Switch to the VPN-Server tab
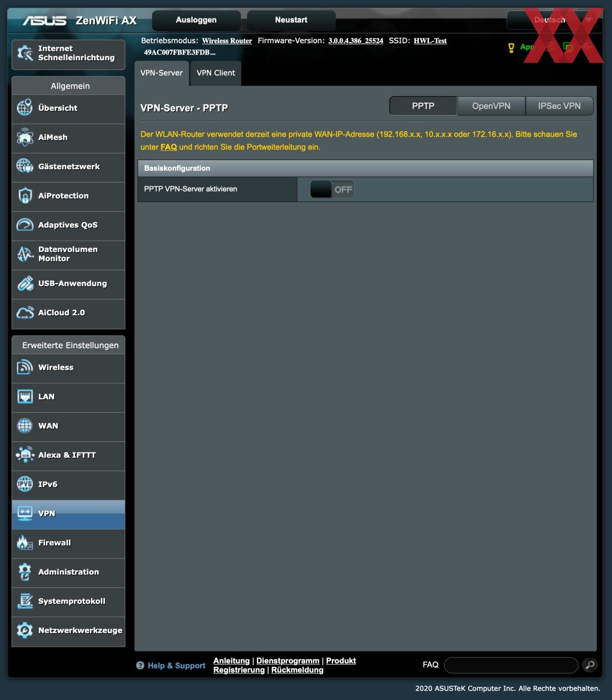 pyautogui.click(x=162, y=73)
